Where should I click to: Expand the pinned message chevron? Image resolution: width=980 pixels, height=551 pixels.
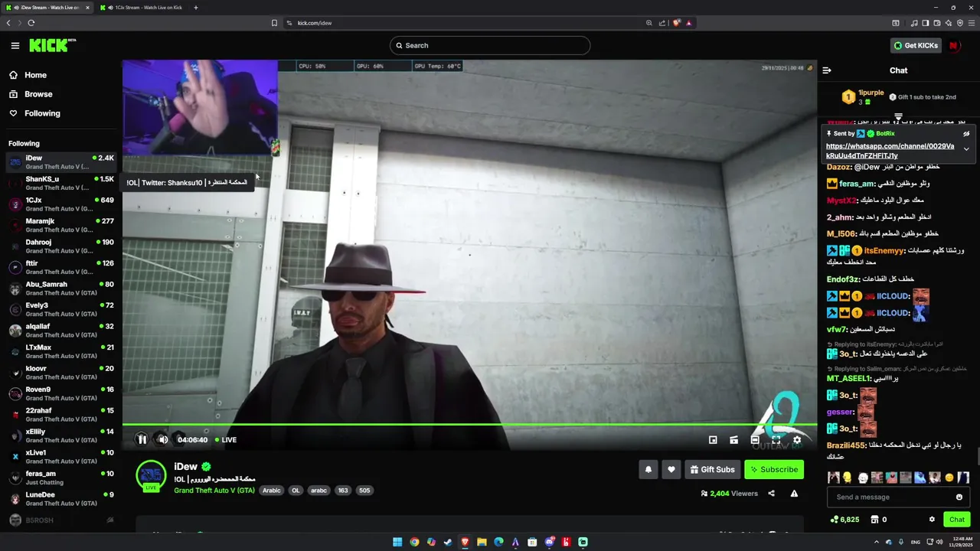coord(966,149)
